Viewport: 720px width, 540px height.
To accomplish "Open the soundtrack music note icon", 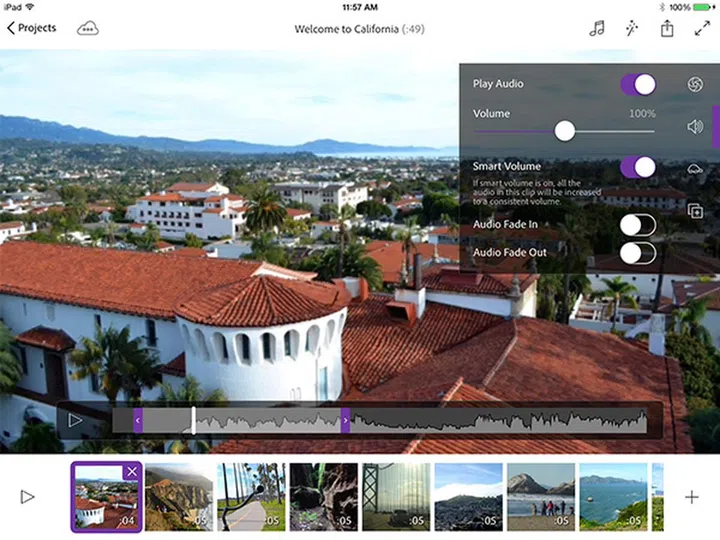I will (597, 29).
